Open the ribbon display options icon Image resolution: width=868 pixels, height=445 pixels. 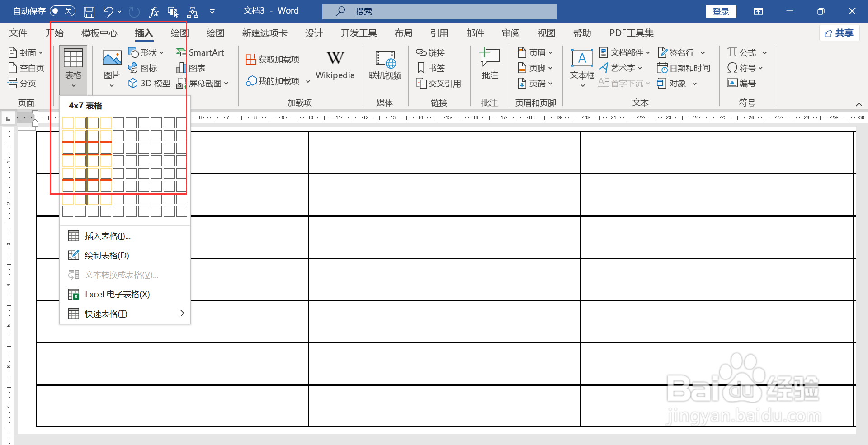tap(758, 11)
